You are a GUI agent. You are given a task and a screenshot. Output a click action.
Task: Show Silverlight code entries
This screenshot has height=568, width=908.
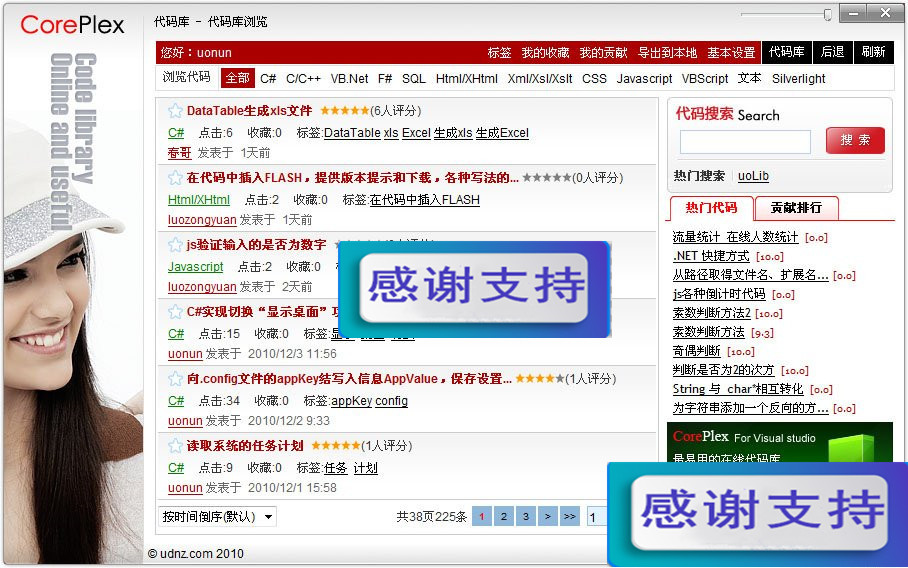click(799, 79)
